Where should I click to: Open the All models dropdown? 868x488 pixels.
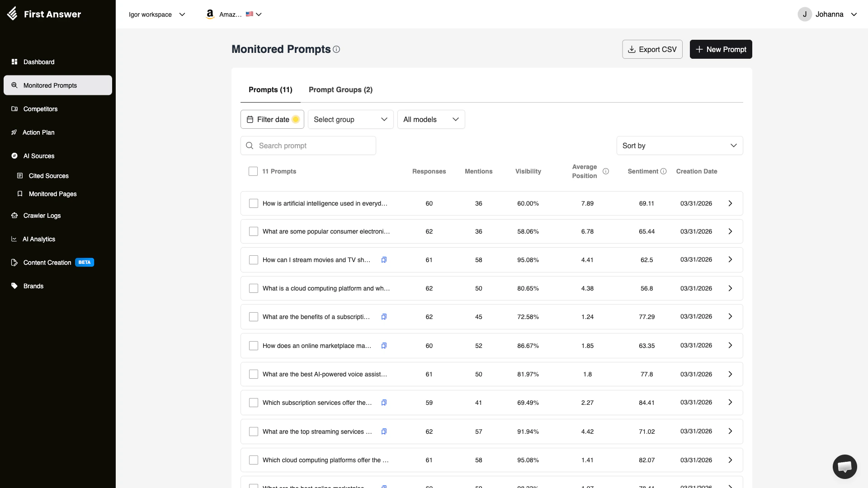click(x=430, y=119)
